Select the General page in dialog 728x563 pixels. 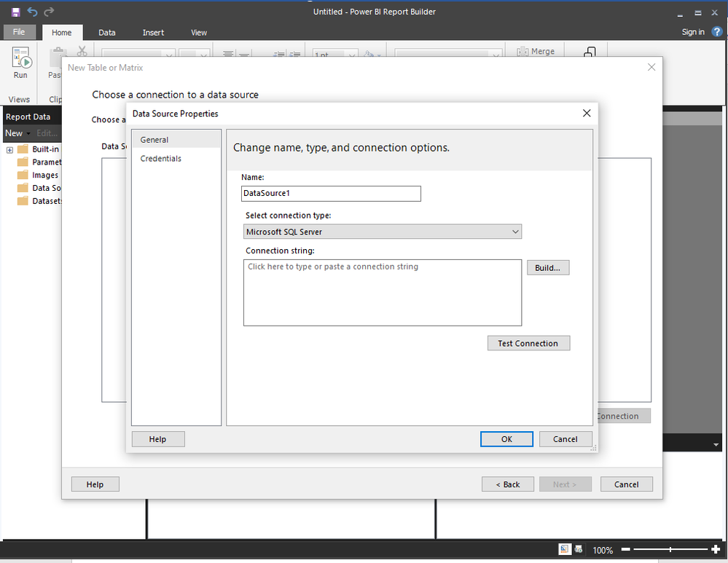176,140
